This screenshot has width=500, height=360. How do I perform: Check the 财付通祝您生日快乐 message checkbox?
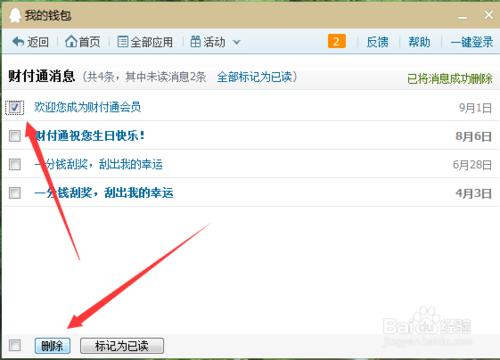pyautogui.click(x=15, y=136)
